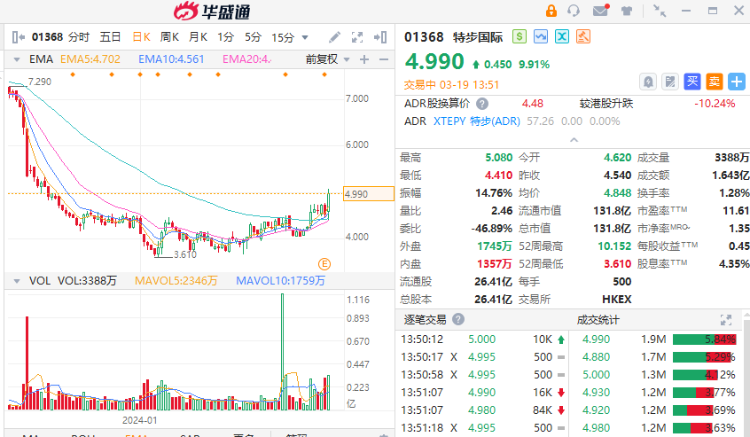Set a price alert bell
The width and height of the screenshot is (750, 437).
coord(648,82)
